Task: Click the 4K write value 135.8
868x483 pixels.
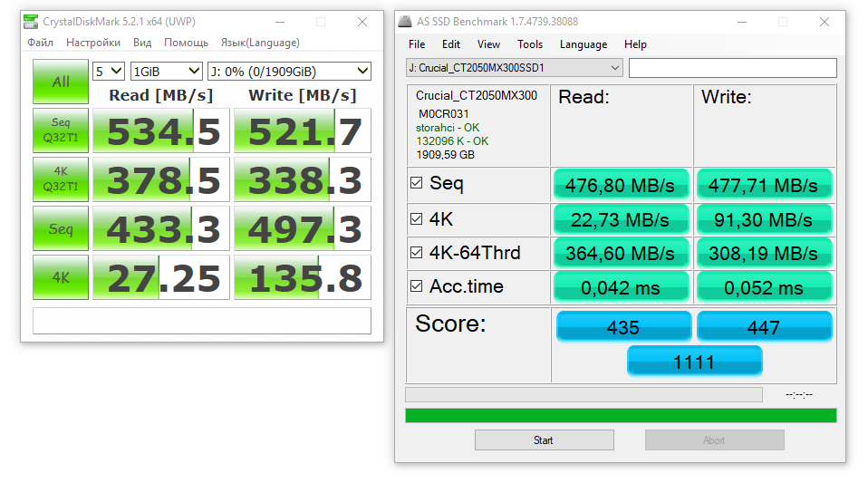Action: (303, 277)
